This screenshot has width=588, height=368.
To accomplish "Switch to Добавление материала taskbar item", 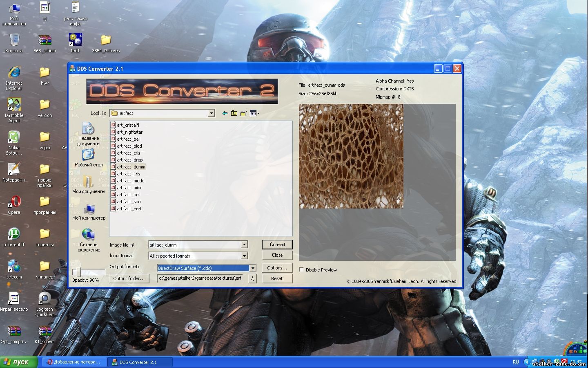I will (x=73, y=362).
